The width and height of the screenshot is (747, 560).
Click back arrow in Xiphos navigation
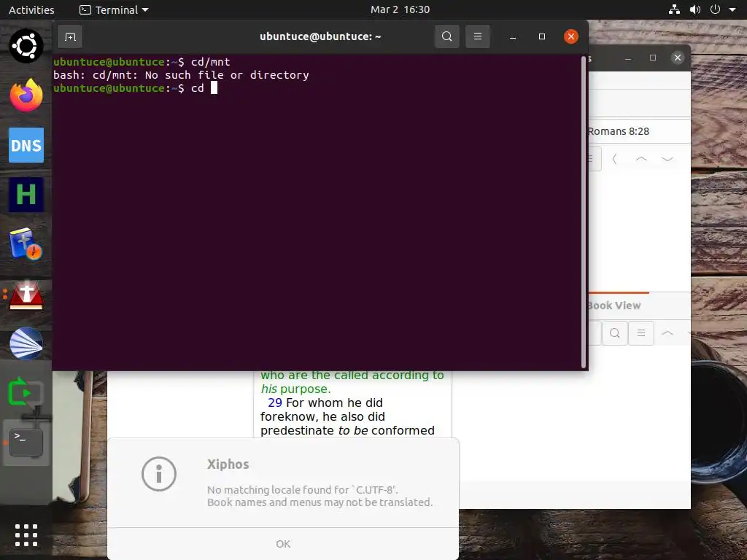tap(614, 159)
